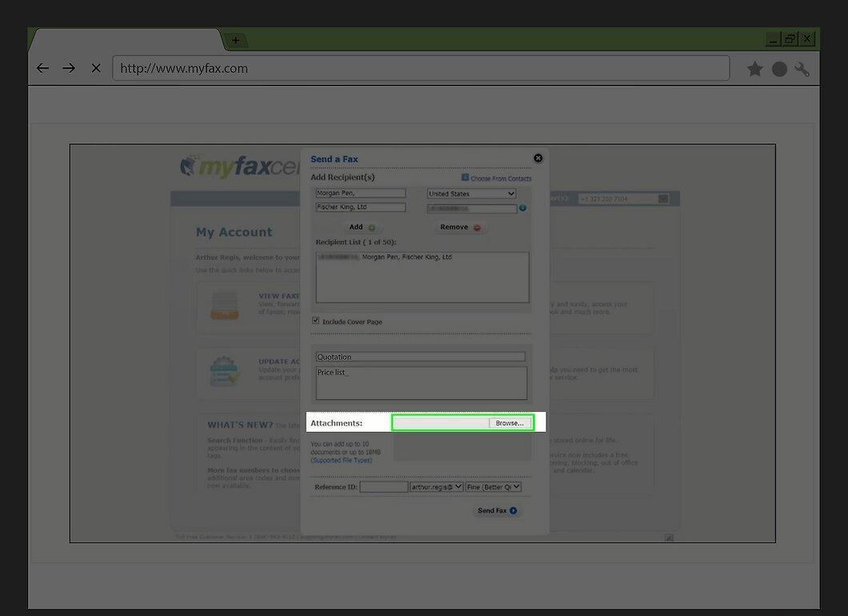The height and width of the screenshot is (616, 848).
Task: Click the Reference ID input field
Action: 384,486
